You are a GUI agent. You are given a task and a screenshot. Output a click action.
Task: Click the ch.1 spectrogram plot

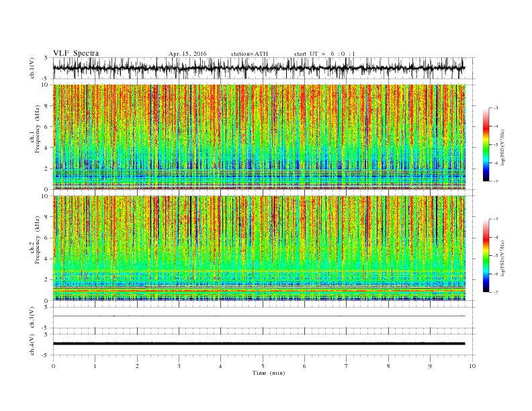(x=259, y=137)
